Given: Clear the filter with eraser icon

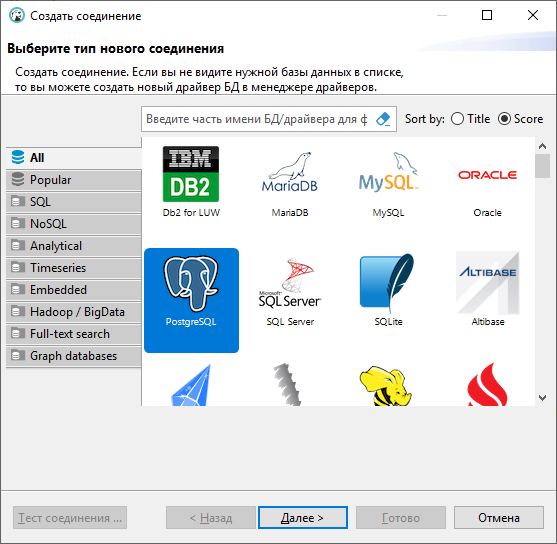Looking at the screenshot, I should 383,119.
